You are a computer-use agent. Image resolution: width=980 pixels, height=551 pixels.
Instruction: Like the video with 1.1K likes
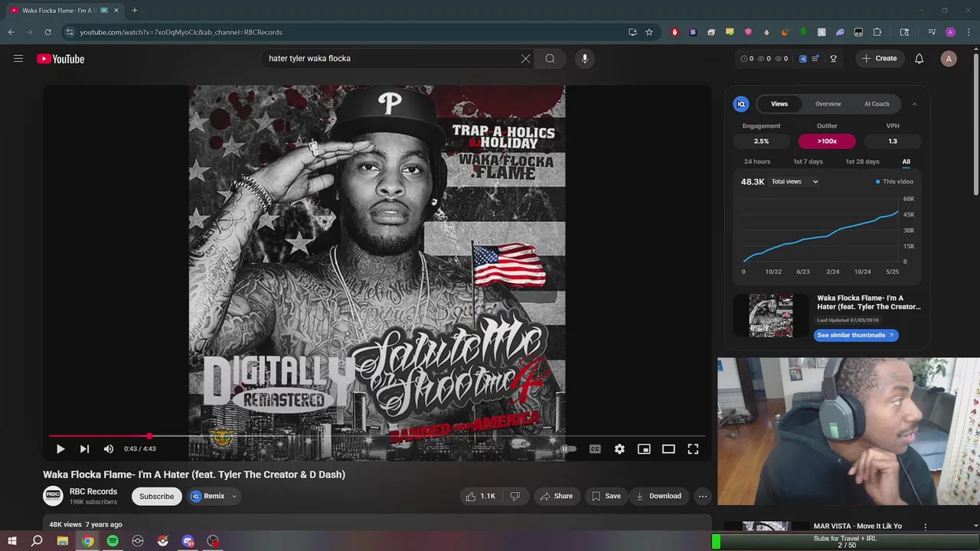(480, 496)
